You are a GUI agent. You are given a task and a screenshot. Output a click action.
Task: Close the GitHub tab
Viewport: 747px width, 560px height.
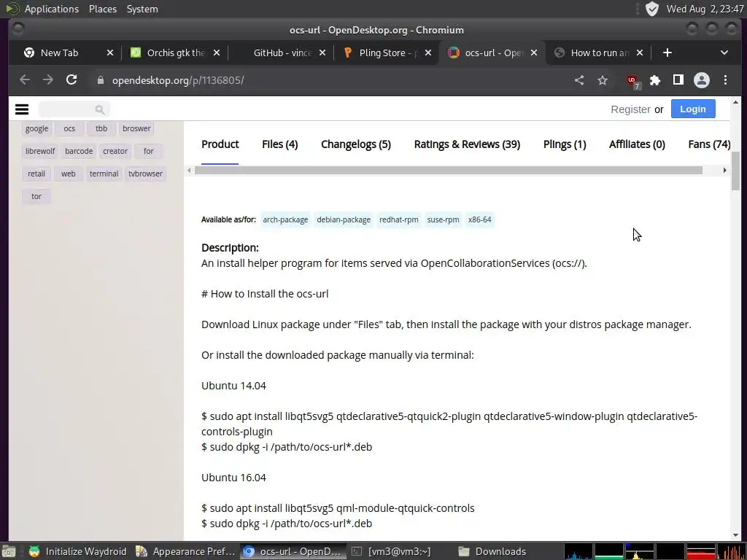[x=322, y=52]
